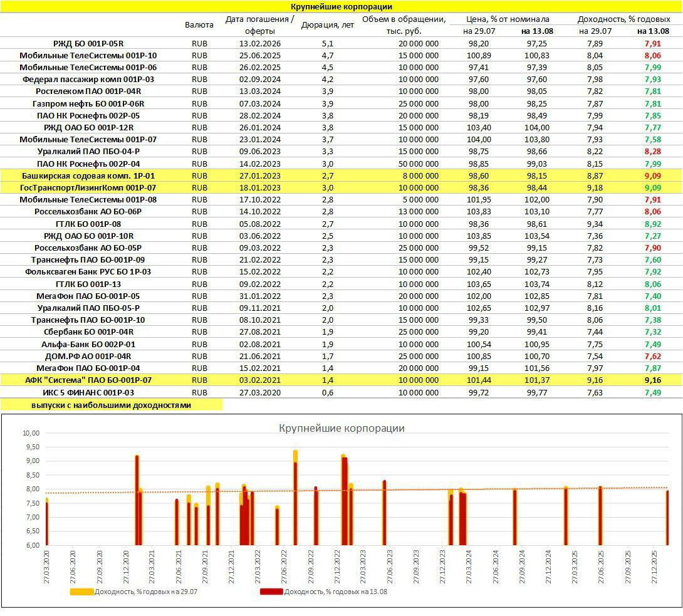
Task: Select the "Доходность, % годовых" table header
Action: [623, 19]
